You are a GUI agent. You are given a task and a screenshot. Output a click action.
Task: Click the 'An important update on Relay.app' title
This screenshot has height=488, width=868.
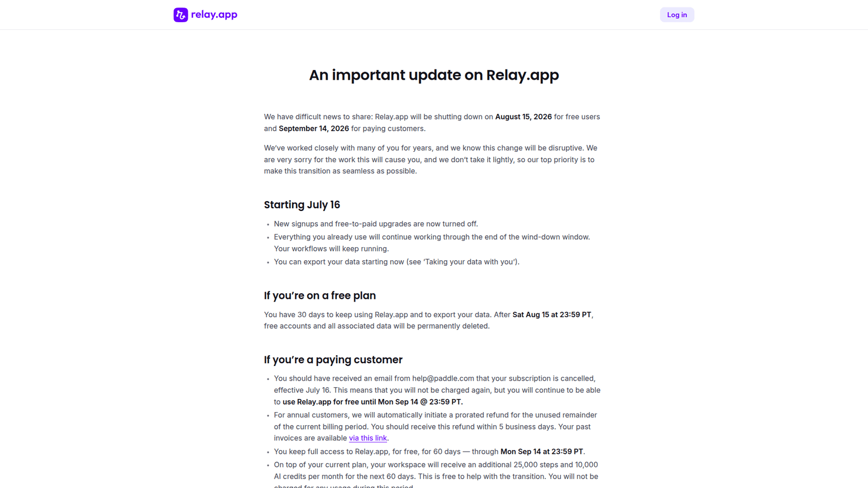tap(434, 75)
